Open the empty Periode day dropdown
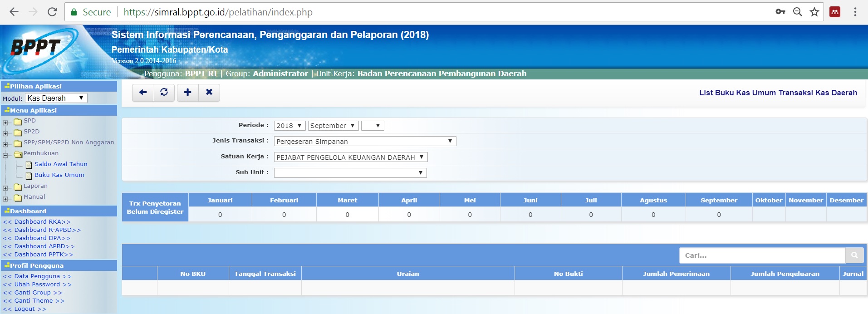 pos(373,126)
